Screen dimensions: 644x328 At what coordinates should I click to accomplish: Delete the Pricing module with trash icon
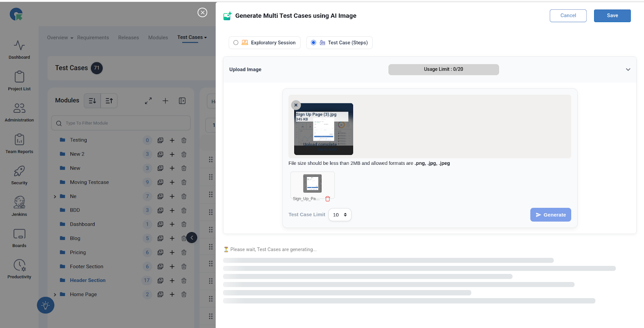click(x=184, y=253)
